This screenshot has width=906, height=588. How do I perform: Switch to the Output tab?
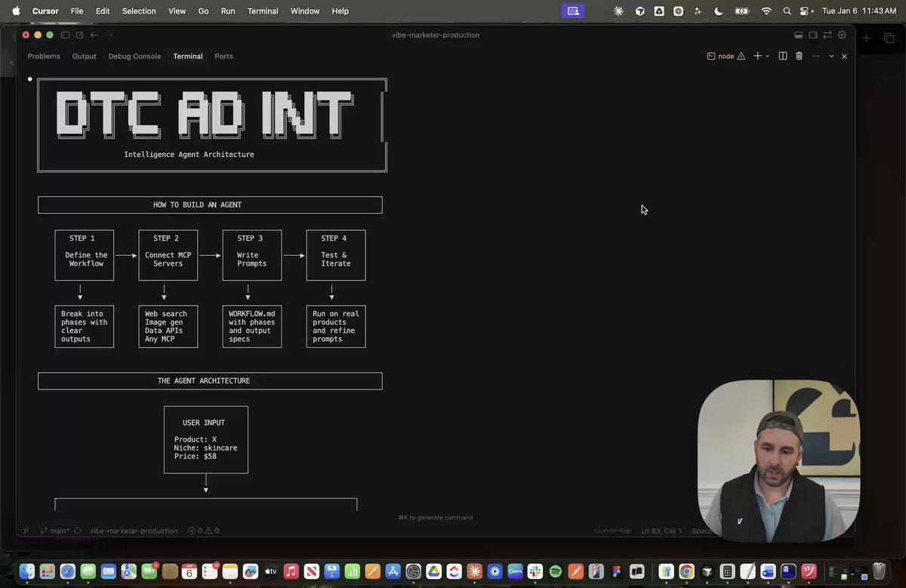point(84,57)
